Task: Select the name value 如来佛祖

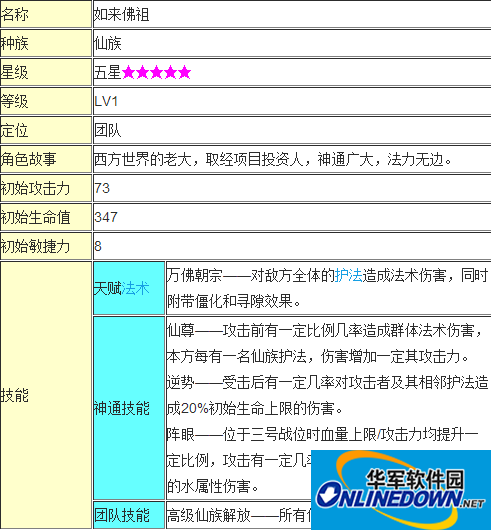Action: point(121,15)
